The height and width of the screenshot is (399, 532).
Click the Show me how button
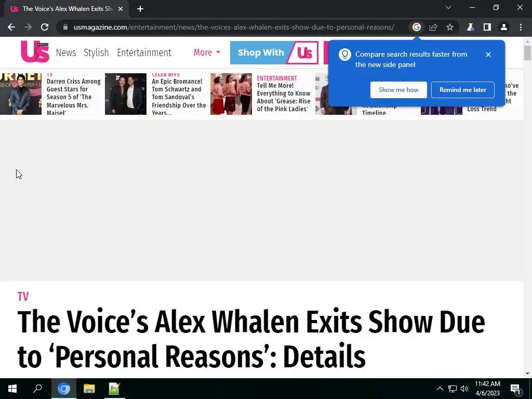398,89
